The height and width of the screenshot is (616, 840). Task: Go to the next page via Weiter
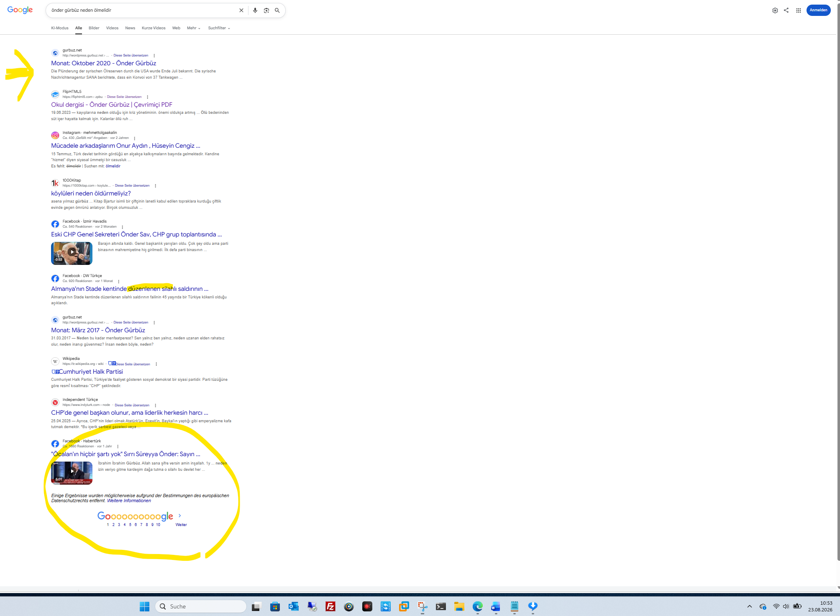coord(181,525)
